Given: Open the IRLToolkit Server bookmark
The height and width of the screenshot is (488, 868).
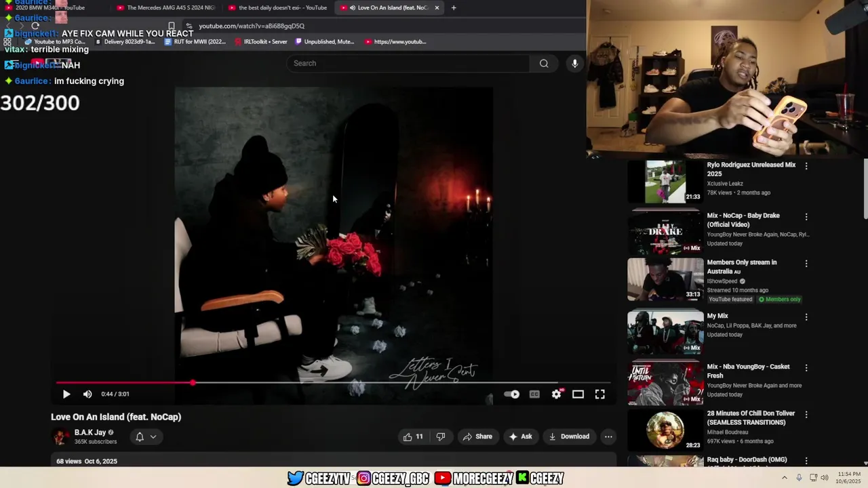Looking at the screenshot, I should tap(261, 41).
